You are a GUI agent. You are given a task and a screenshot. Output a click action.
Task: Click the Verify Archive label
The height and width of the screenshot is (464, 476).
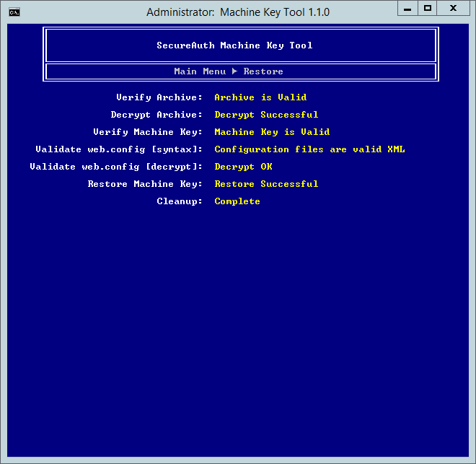click(x=159, y=97)
